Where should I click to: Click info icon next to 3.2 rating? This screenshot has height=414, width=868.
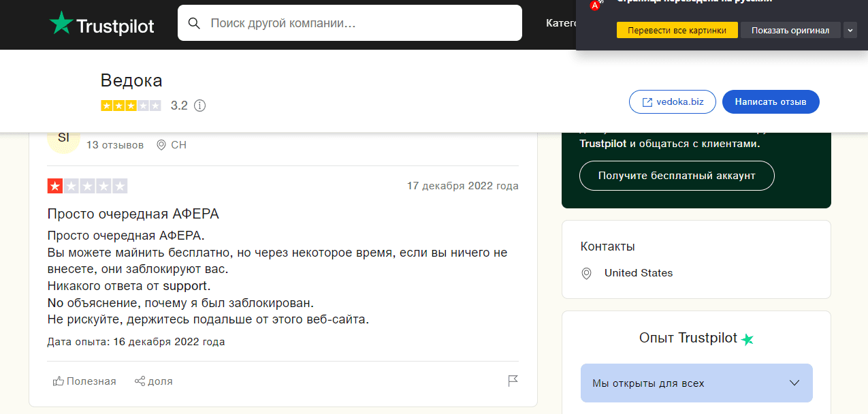pyautogui.click(x=199, y=106)
